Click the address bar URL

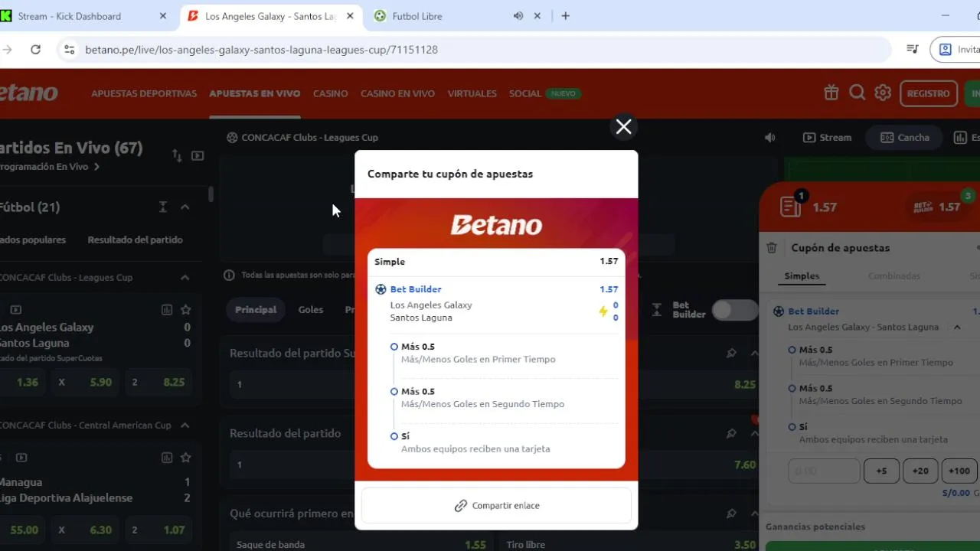pos(261,49)
